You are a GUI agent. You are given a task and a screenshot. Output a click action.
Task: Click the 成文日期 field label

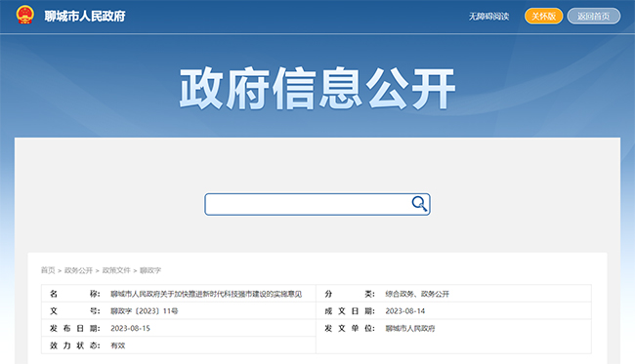click(350, 311)
